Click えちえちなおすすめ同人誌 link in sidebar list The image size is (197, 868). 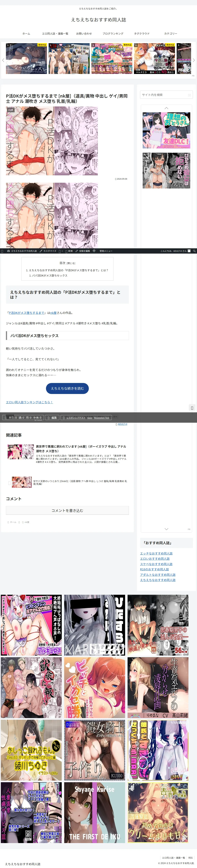pos(158,580)
